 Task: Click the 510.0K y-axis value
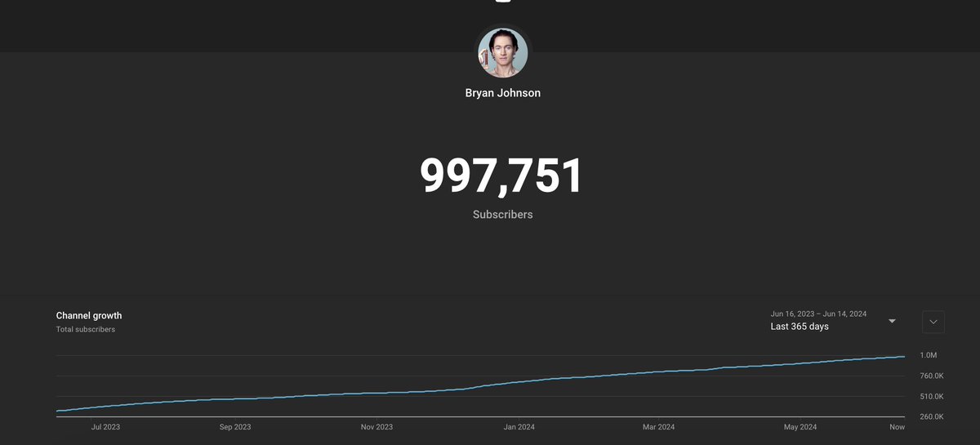click(x=932, y=397)
